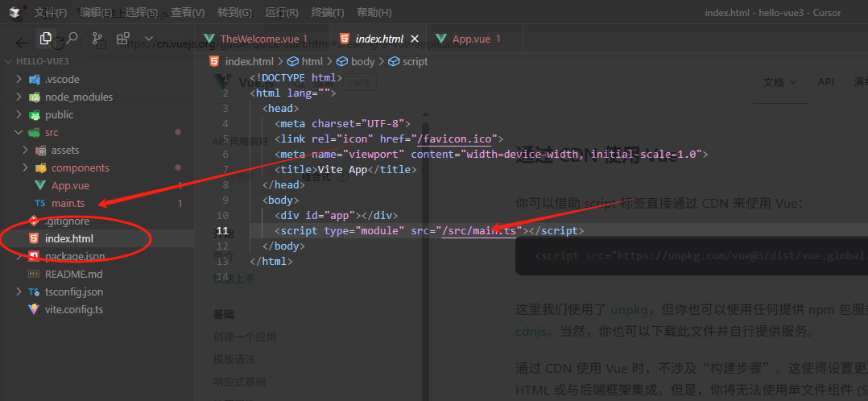Expand the public folder
This screenshot has height=401, width=868.
19,114
